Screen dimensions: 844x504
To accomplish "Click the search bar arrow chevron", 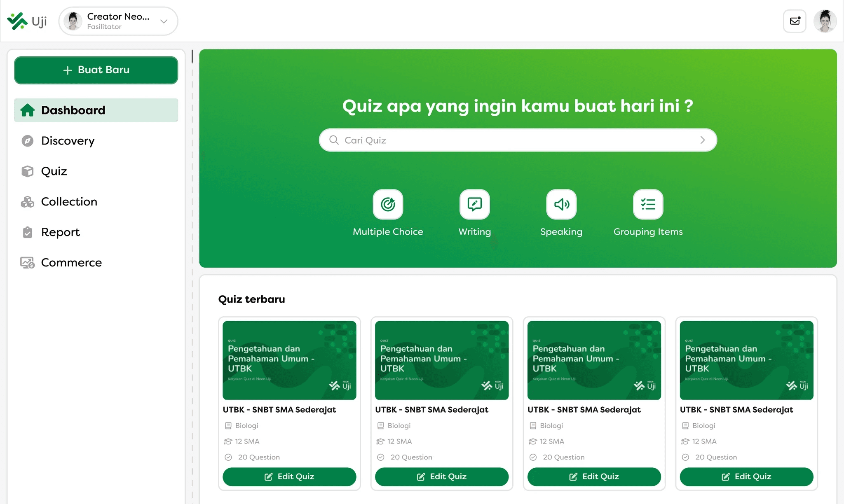I will pyautogui.click(x=703, y=140).
